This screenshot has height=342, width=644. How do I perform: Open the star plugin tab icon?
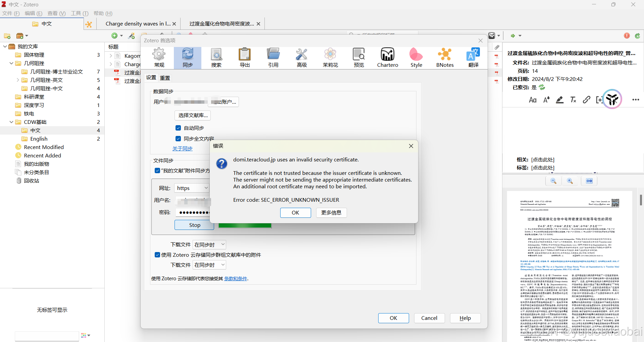pyautogui.click(x=89, y=24)
